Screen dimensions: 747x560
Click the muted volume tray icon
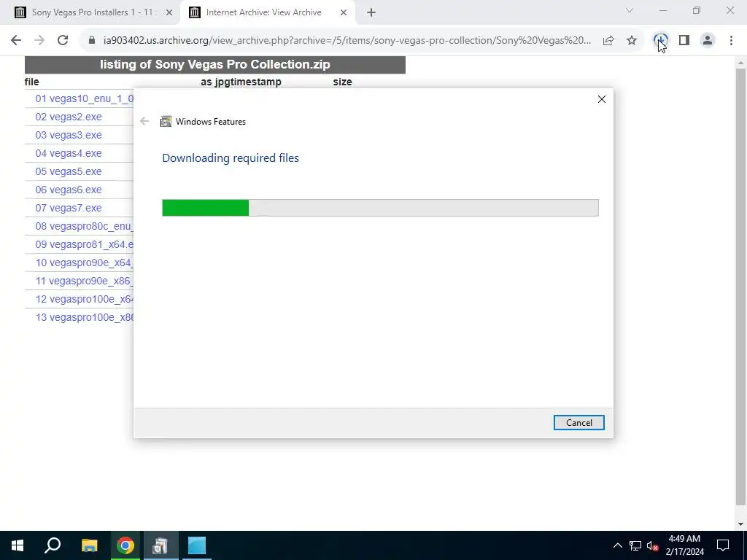click(652, 545)
